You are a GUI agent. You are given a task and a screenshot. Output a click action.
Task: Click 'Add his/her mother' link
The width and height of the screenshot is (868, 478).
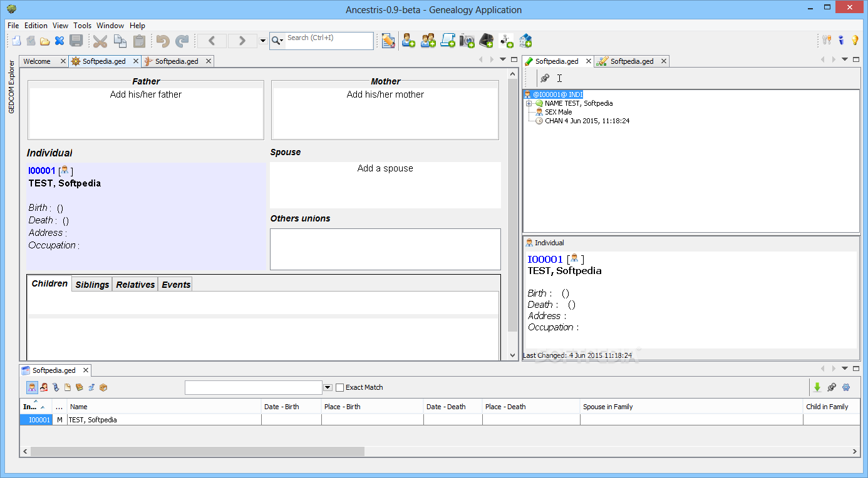click(385, 94)
